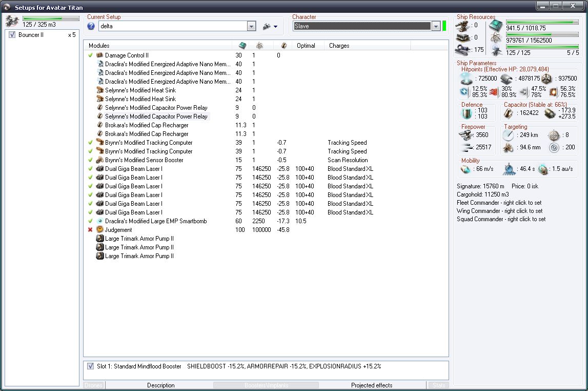Click the Optimal column header
The width and height of the screenshot is (588, 391).
click(308, 45)
